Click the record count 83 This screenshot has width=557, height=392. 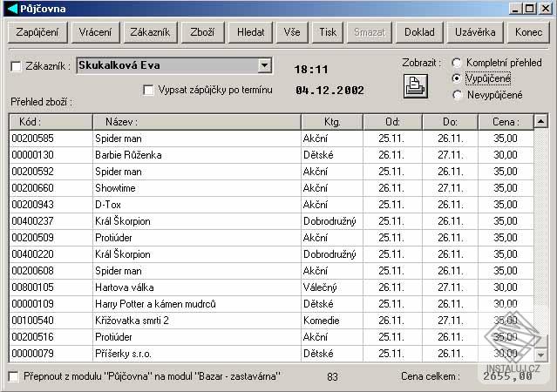point(332,376)
